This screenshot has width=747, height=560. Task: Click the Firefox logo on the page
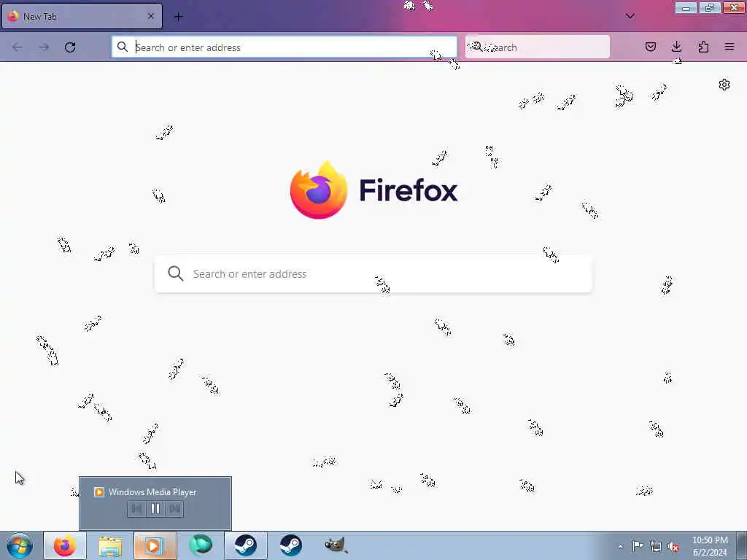coord(318,190)
